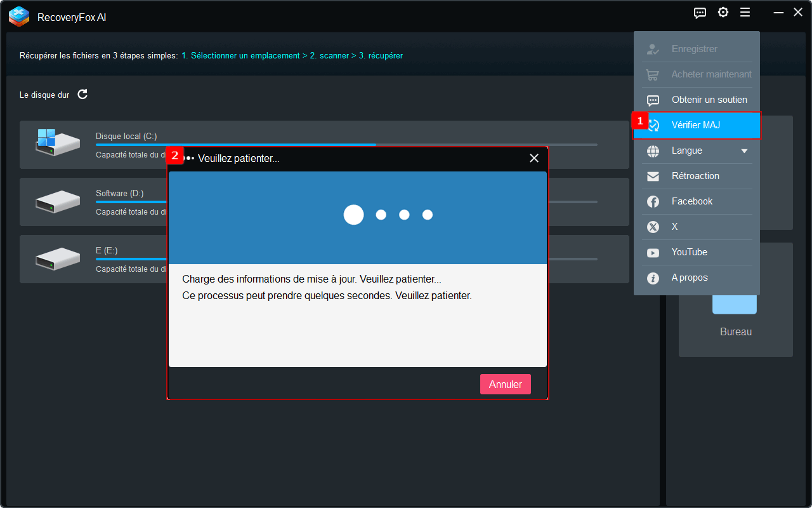Click the Rétroaction envelope icon
Screen dimensions: 812x508
coord(653,176)
